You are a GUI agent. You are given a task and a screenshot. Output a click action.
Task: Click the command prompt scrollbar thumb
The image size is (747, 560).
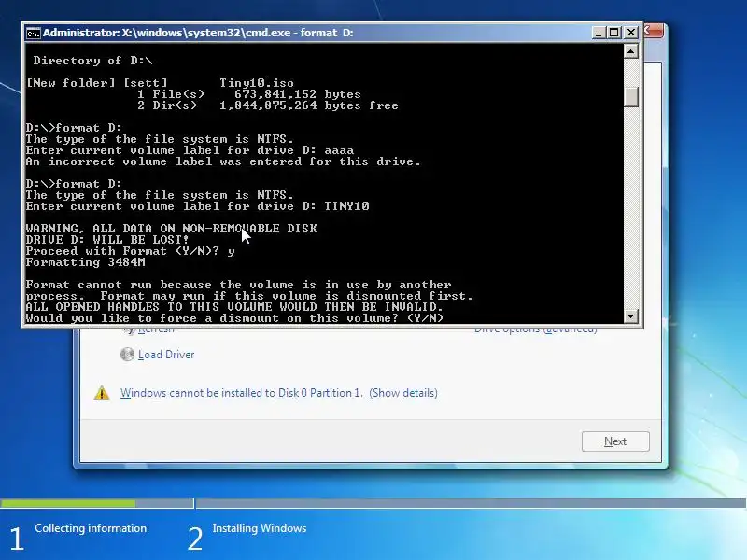point(631,97)
